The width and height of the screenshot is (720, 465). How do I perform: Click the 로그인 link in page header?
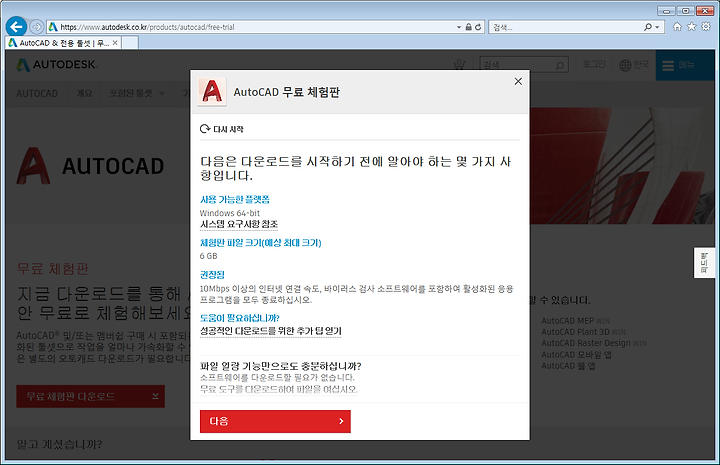tap(594, 64)
